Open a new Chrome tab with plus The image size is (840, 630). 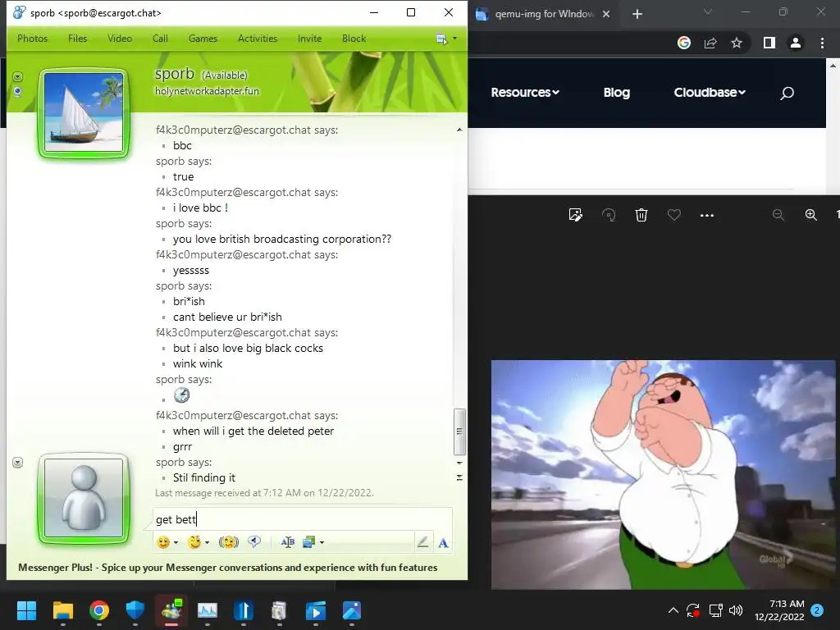(637, 14)
